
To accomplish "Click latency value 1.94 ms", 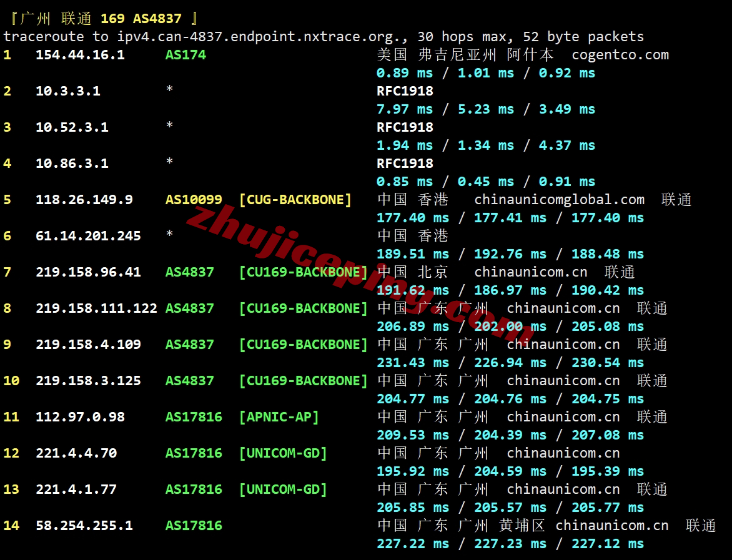I will [405, 145].
